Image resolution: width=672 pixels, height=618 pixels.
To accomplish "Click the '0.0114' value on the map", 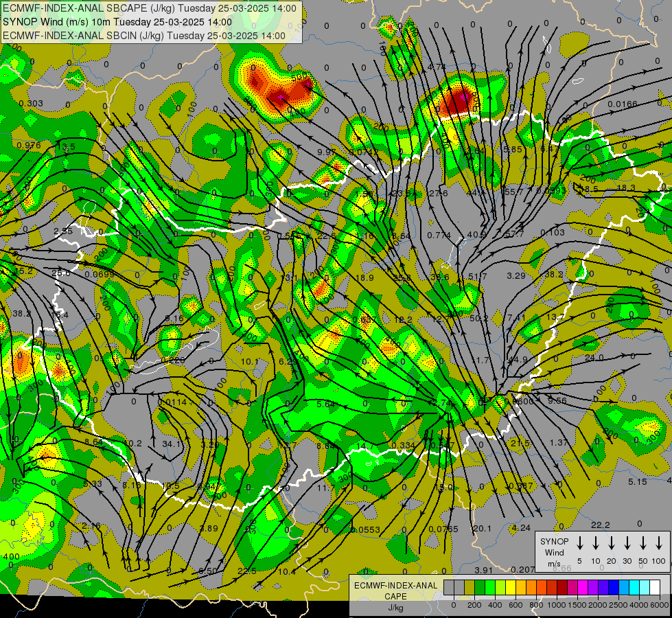I will pos(172,402).
